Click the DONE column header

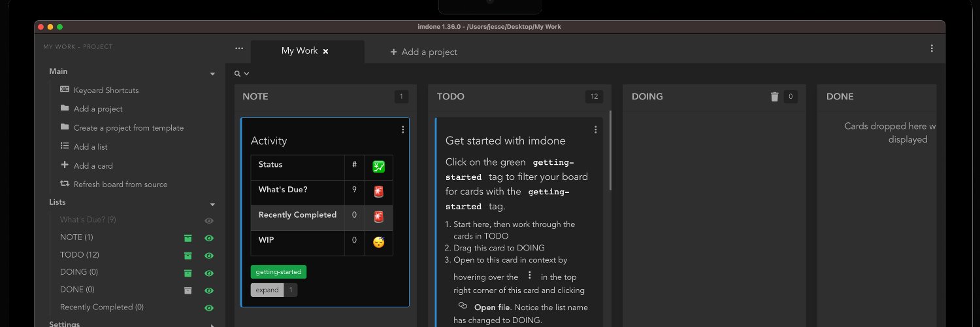(840, 97)
